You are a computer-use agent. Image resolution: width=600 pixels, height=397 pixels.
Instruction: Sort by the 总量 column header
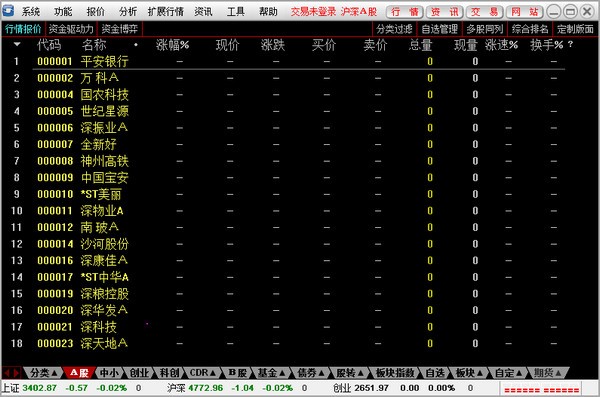(x=421, y=45)
